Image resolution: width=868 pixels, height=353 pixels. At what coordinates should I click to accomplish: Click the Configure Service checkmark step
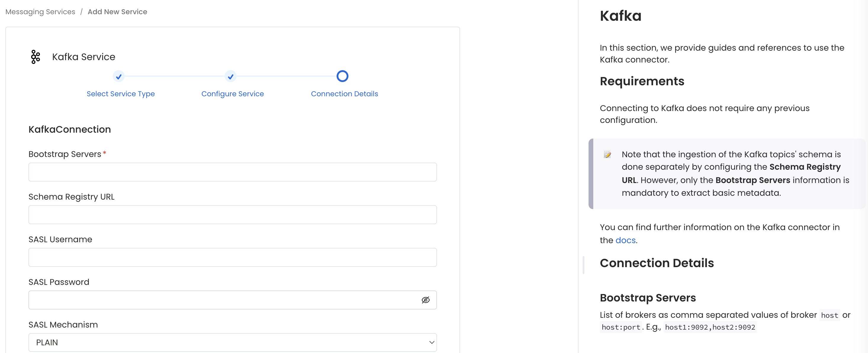[x=231, y=76]
